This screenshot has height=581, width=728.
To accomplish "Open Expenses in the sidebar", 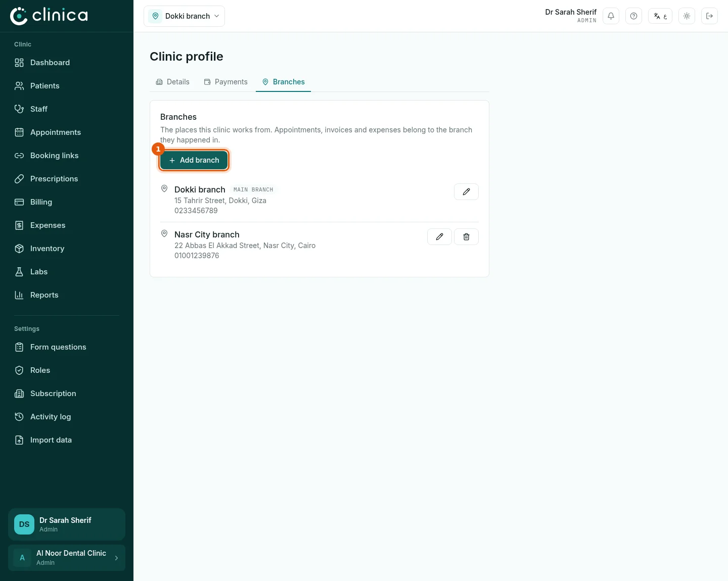I will pyautogui.click(x=67, y=225).
